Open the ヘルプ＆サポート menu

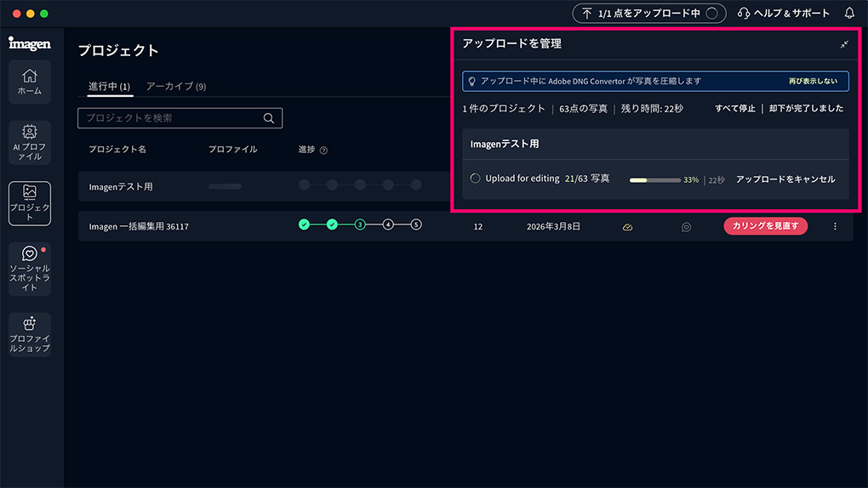(x=783, y=14)
